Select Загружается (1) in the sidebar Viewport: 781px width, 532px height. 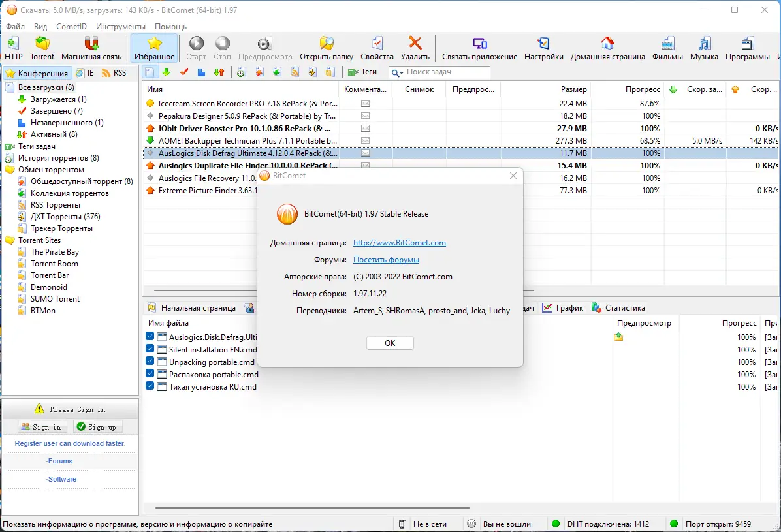(58, 99)
